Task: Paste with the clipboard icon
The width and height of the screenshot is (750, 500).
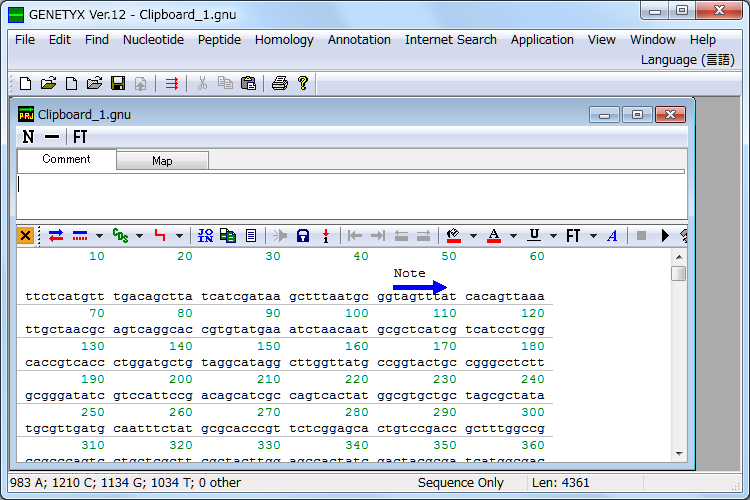Action: point(248,83)
